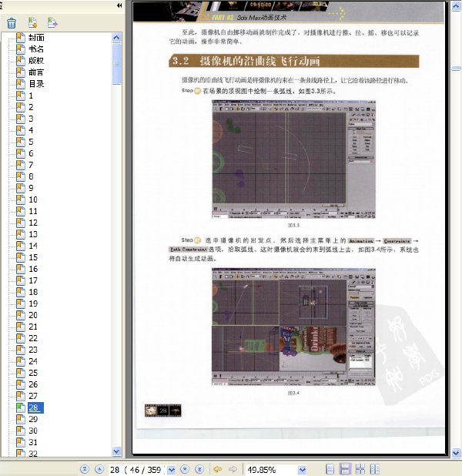Switch to continuous page layout view
The width and height of the screenshot is (462, 476).
pos(345,469)
